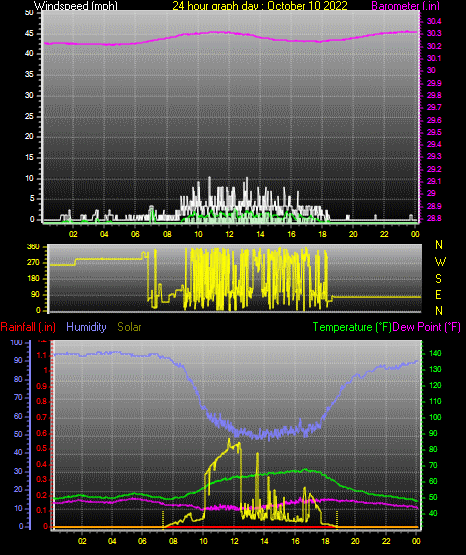The height and width of the screenshot is (555, 466).
Task: Click the 90 humidity axis value
Action: [x=18, y=360]
